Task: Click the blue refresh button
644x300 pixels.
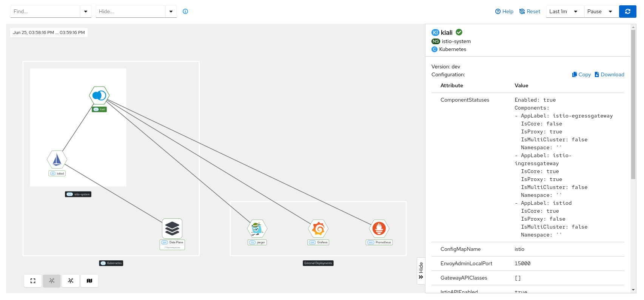Action: click(x=627, y=11)
